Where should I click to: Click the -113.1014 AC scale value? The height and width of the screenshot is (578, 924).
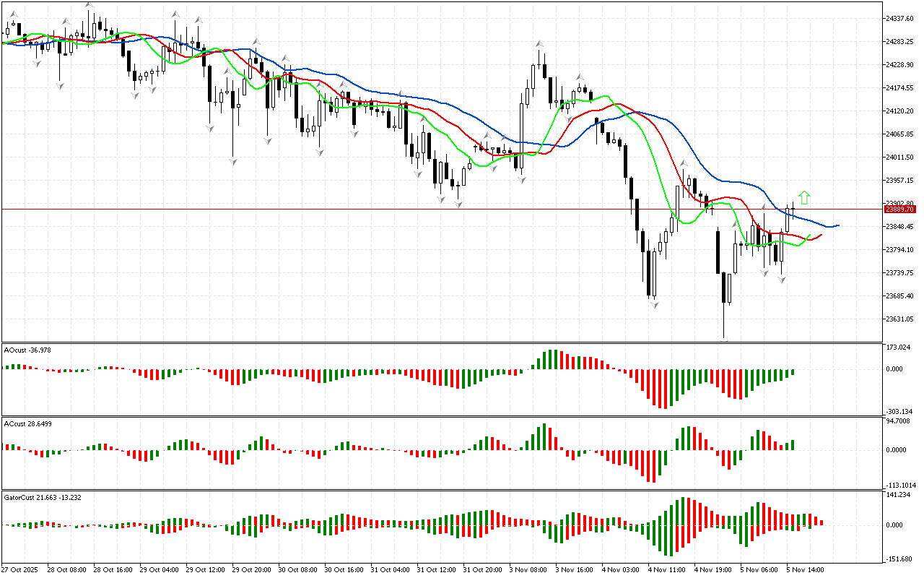901,485
